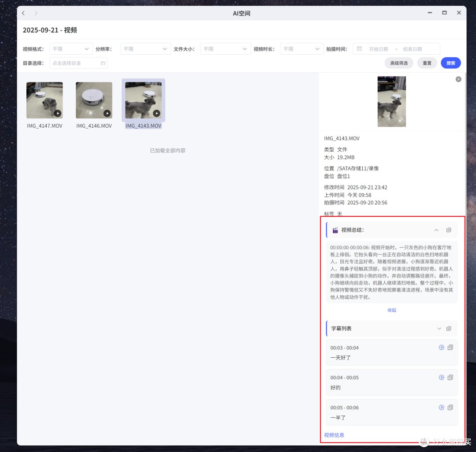476x452 pixels.
Task: Click the 高级筛选 button
Action: pos(399,63)
